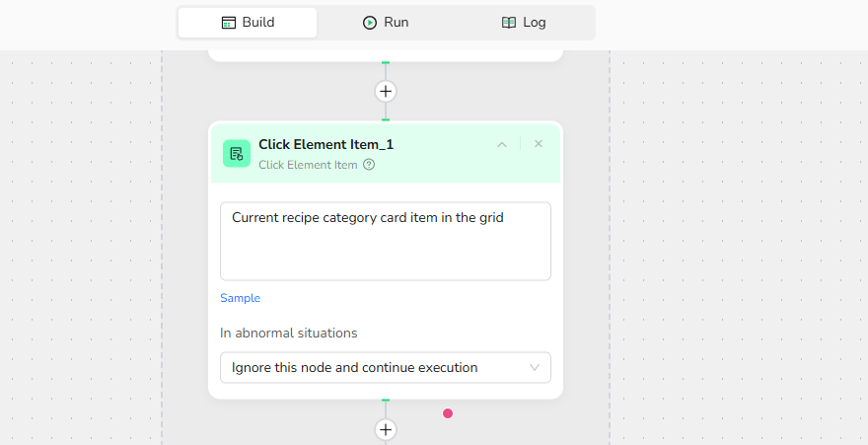This screenshot has width=868, height=445.
Task: Click the Click Element Item subtitle text
Action: (x=308, y=165)
